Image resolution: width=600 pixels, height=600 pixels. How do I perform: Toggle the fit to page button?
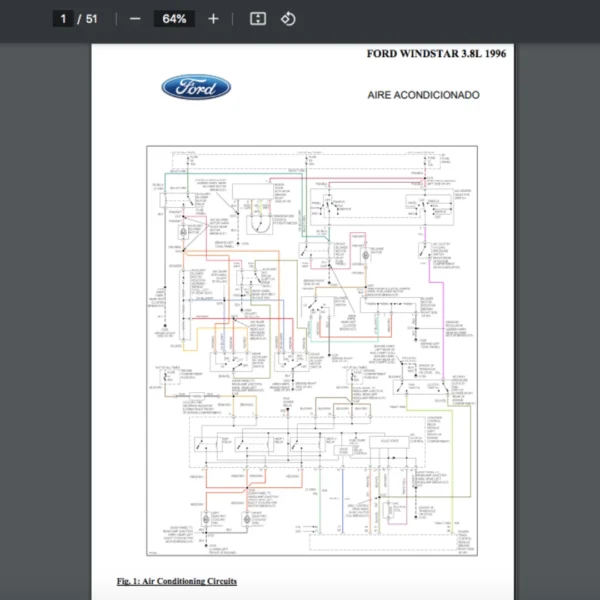[257, 19]
